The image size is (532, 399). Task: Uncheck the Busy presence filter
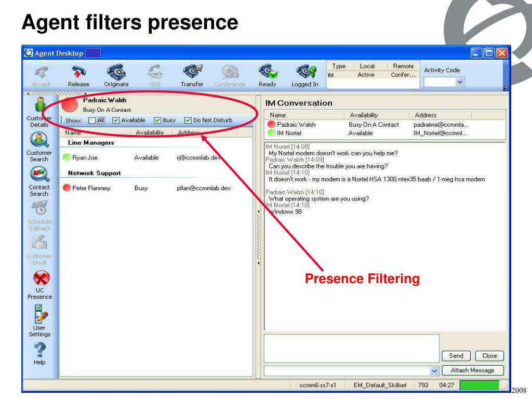(x=157, y=121)
